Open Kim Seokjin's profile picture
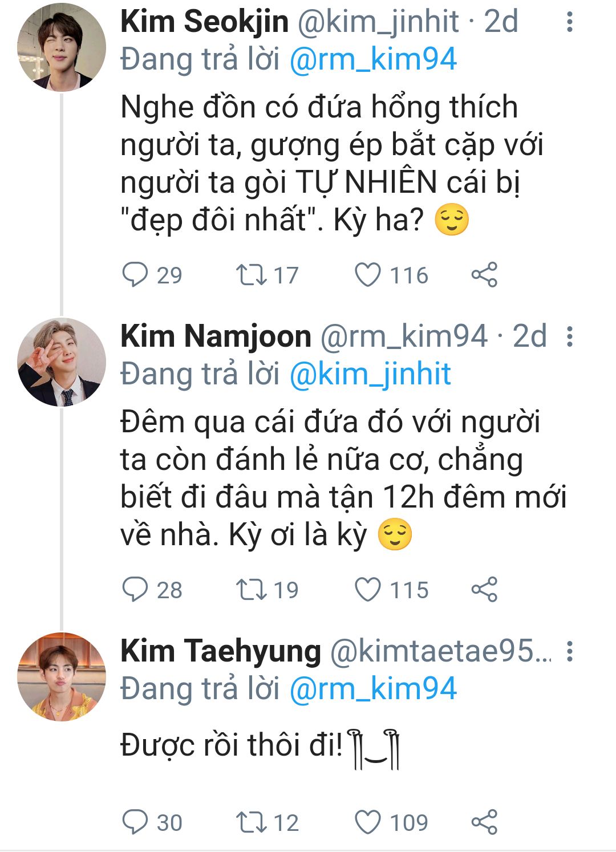The image size is (616, 852). click(62, 47)
